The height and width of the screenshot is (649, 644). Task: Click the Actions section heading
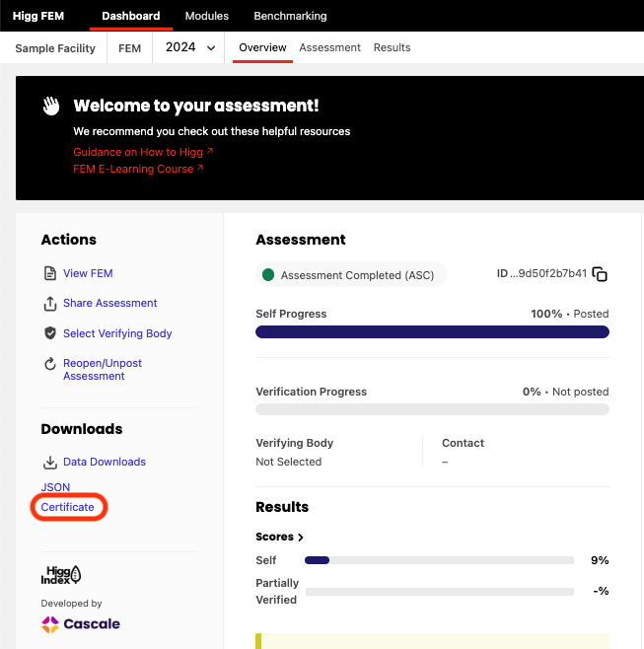pos(69,240)
